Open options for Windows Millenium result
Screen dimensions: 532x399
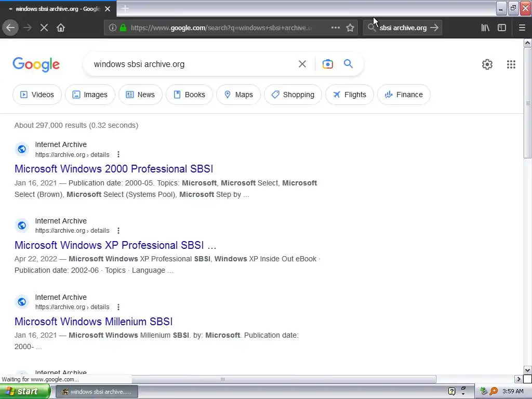tap(118, 307)
